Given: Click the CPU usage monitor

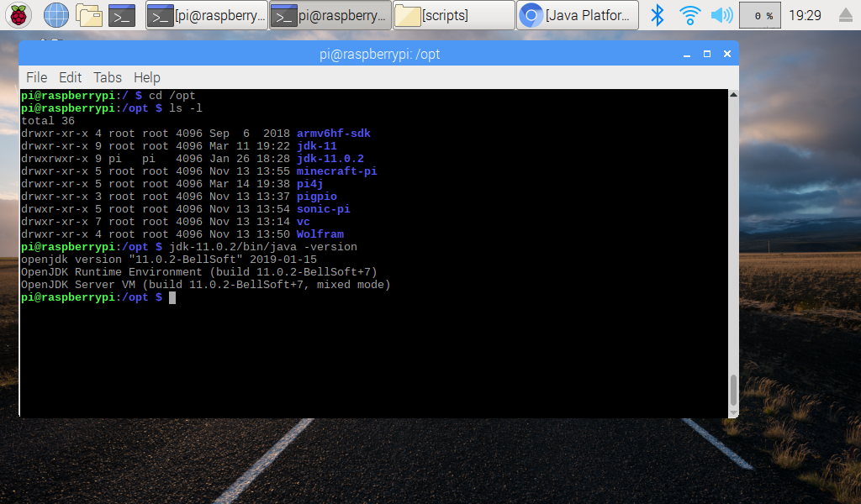Looking at the screenshot, I should pyautogui.click(x=760, y=15).
